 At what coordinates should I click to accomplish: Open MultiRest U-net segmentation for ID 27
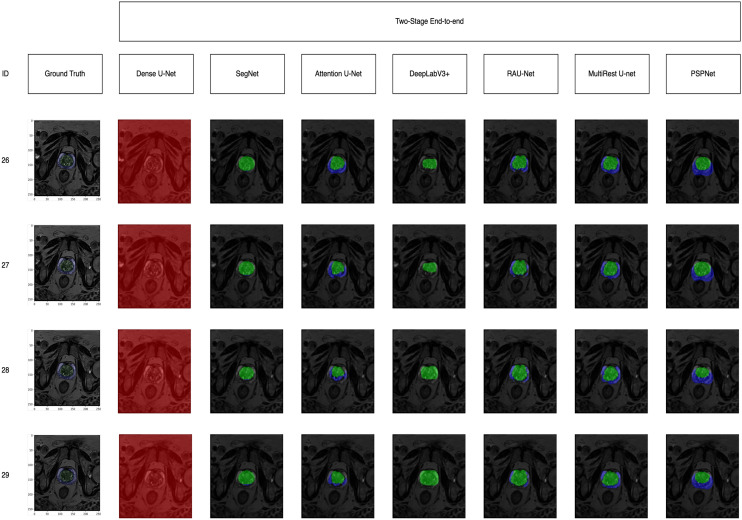[611, 266]
